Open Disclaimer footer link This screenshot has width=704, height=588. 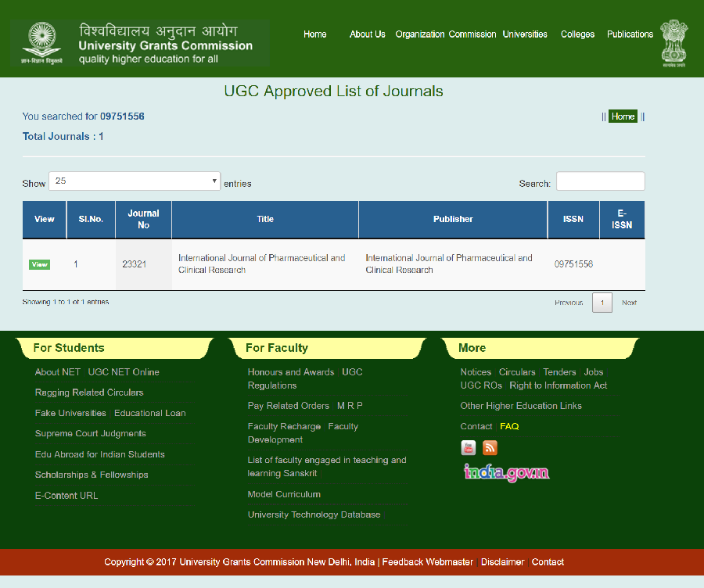tap(502, 562)
